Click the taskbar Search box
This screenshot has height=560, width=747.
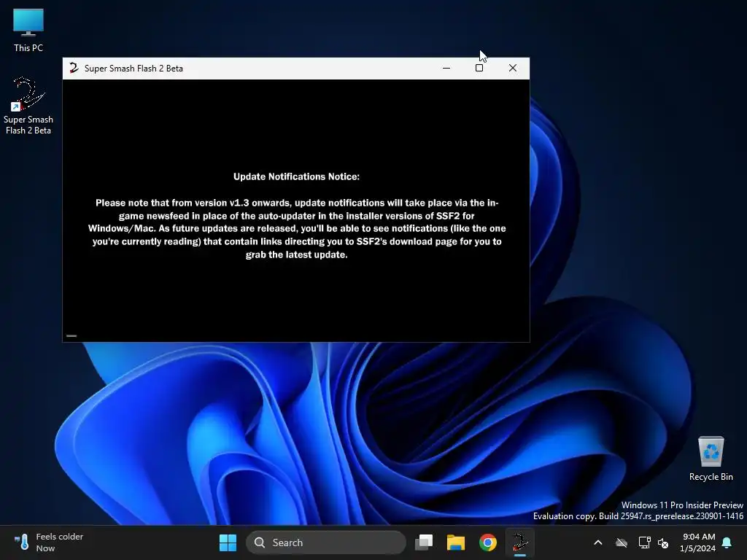point(326,542)
